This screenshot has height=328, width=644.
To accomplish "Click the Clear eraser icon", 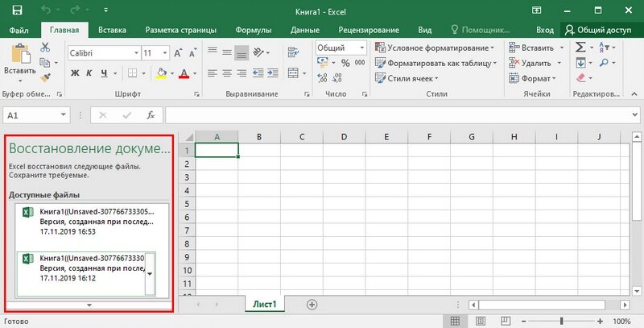I will pyautogui.click(x=580, y=77).
